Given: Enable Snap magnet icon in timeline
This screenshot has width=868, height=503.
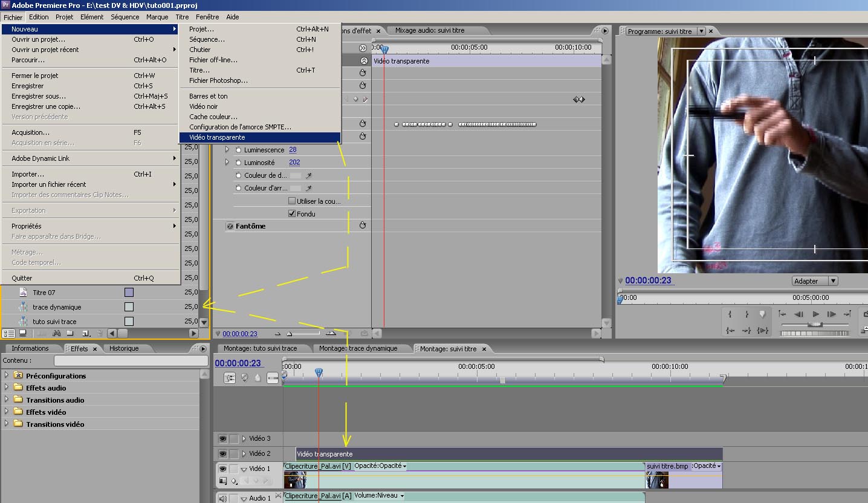Looking at the screenshot, I should click(230, 378).
